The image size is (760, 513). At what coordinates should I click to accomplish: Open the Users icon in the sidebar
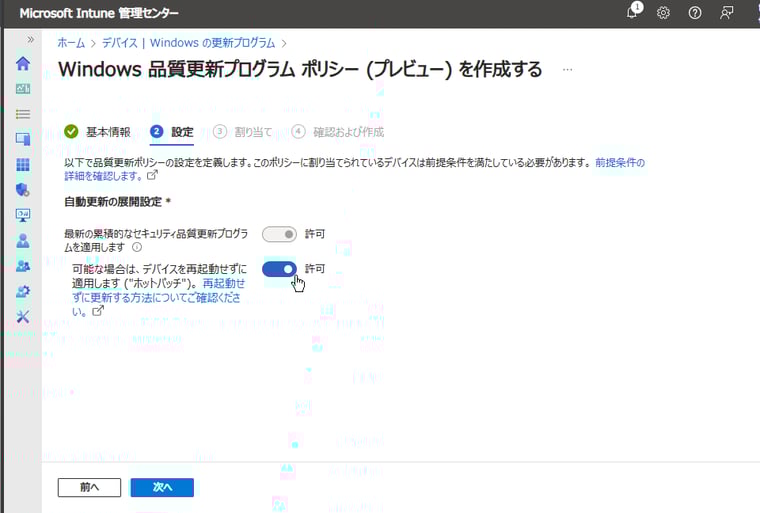click(23, 240)
